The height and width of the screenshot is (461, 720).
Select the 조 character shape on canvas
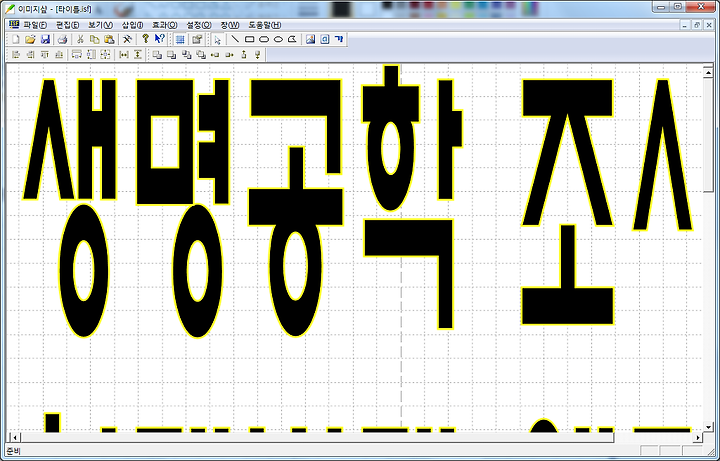[568, 202]
